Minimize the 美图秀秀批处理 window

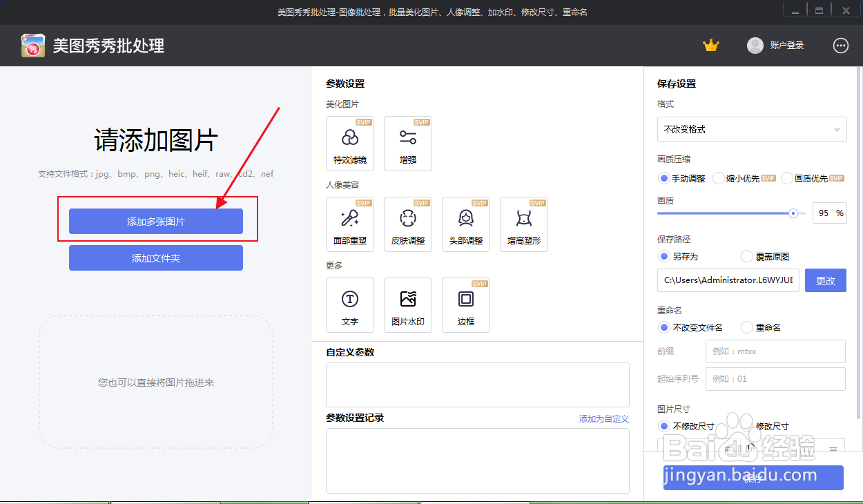coord(796,10)
